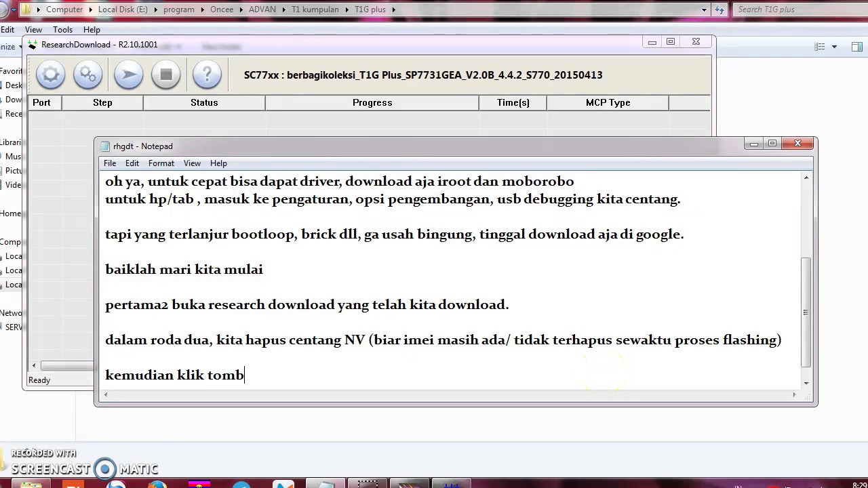868x488 pixels.
Task: Open Notepad Help menu
Action: pyautogui.click(x=218, y=163)
